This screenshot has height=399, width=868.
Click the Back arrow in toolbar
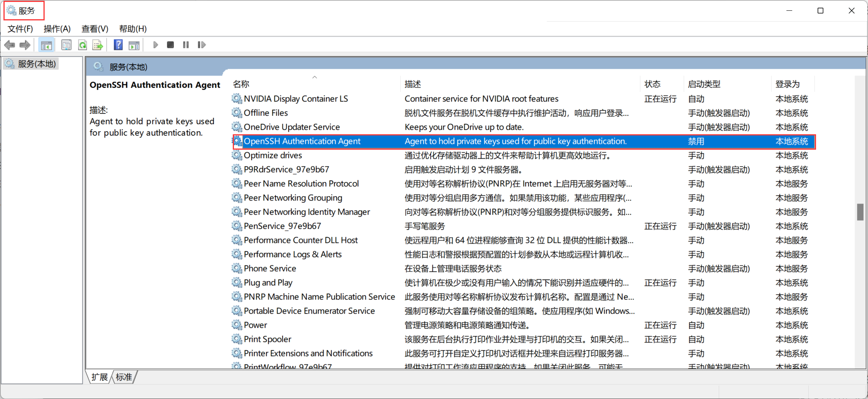10,45
